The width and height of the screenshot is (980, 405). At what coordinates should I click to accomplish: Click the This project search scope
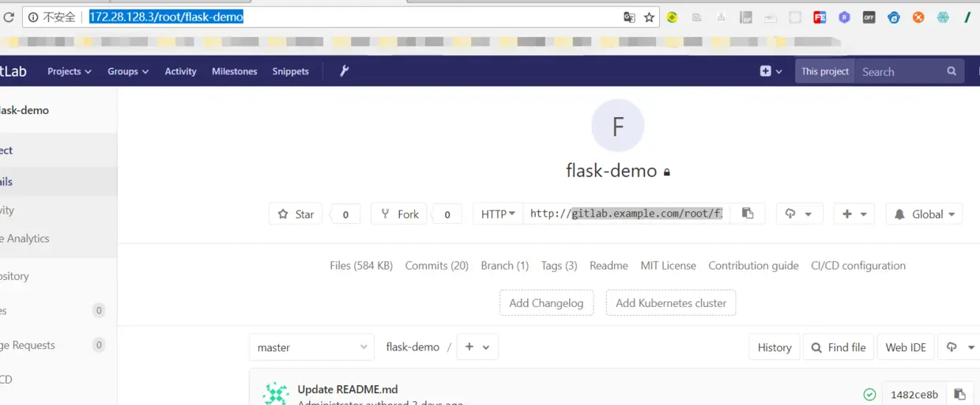click(825, 71)
